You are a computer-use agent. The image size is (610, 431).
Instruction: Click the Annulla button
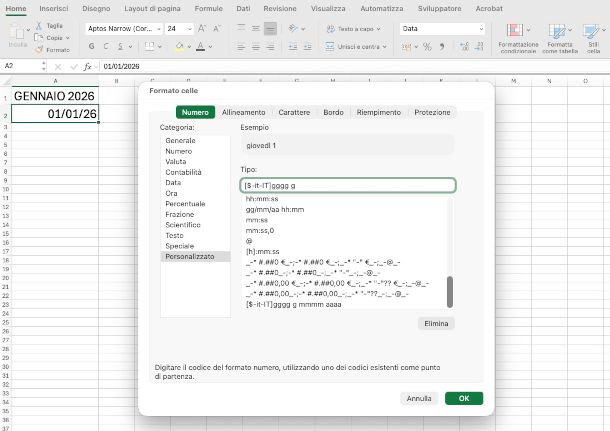(419, 398)
